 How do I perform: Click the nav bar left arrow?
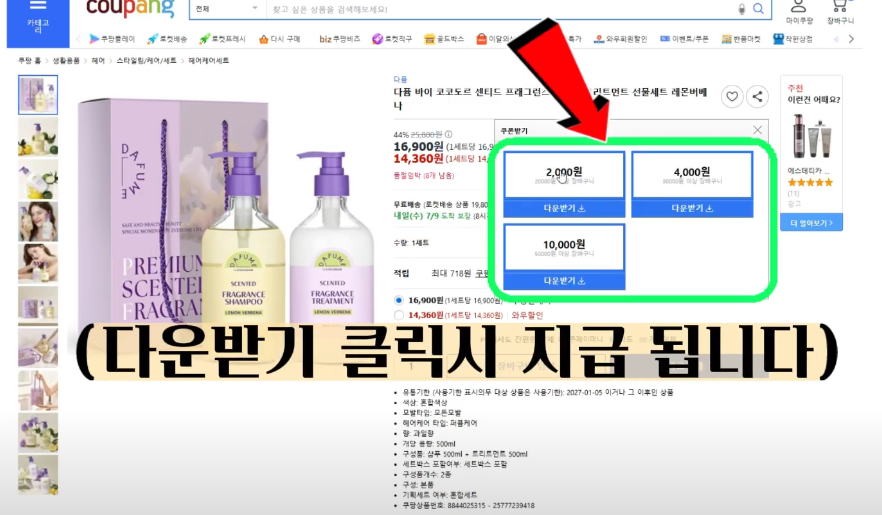coord(78,39)
